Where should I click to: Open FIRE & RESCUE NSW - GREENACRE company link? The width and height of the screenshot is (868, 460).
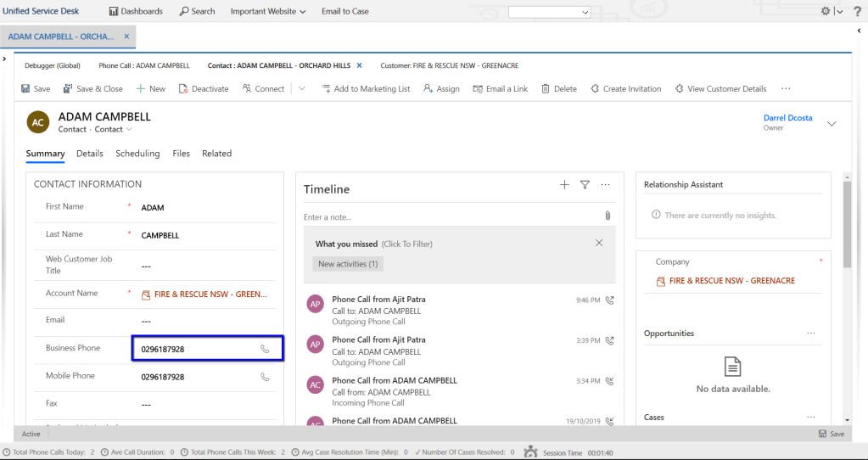(731, 281)
